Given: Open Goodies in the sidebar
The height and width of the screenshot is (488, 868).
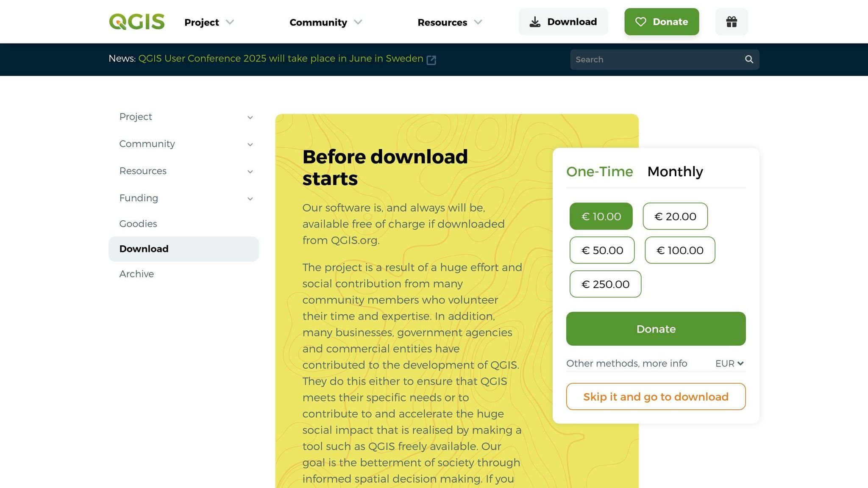Looking at the screenshot, I should (138, 224).
